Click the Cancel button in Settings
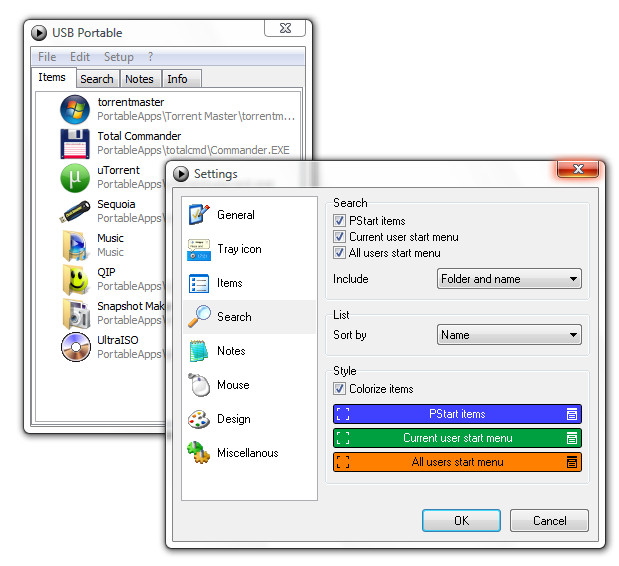619x566 pixels. (550, 521)
